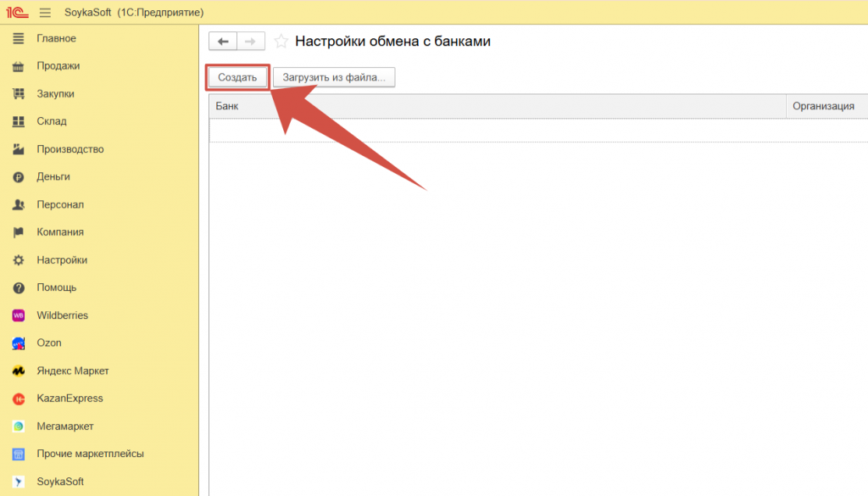Open the Ozon marketplace icon

(x=19, y=343)
